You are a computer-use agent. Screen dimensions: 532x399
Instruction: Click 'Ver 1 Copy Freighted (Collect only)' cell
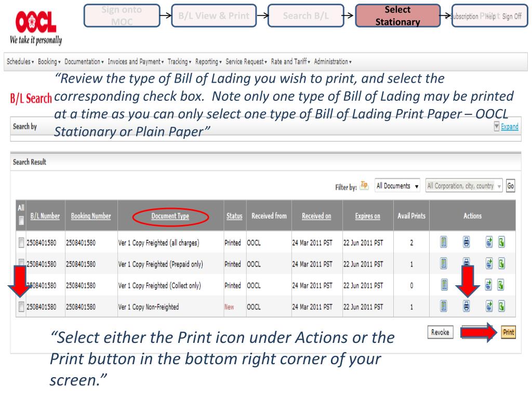click(x=159, y=286)
